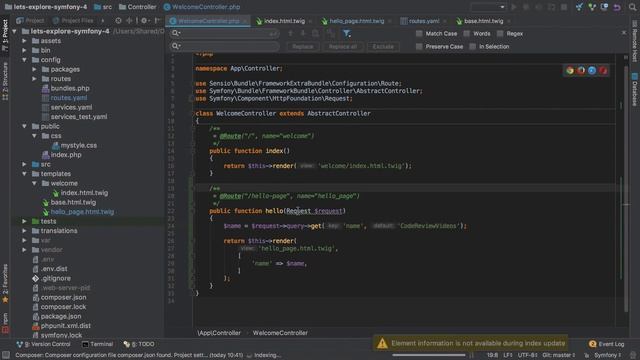Open run configuration dropdown in toolbar
Screen dimensions: 640x360
tap(488, 7)
